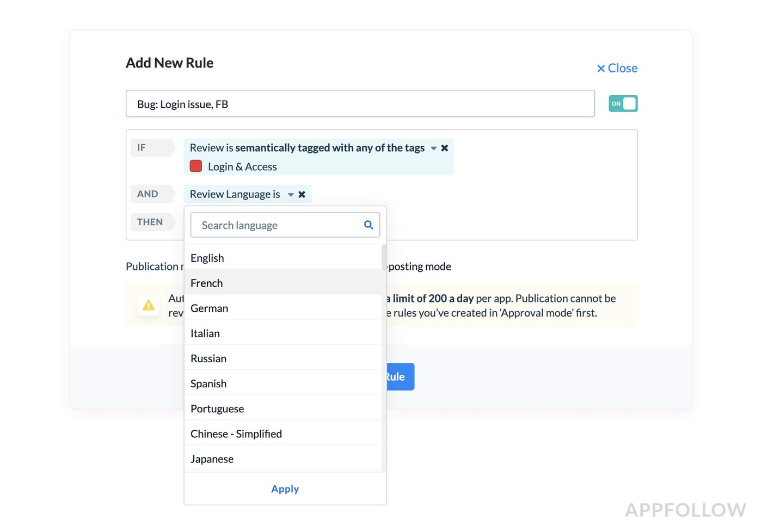
Task: Select Spanish in the dropdown list
Action: 208,383
